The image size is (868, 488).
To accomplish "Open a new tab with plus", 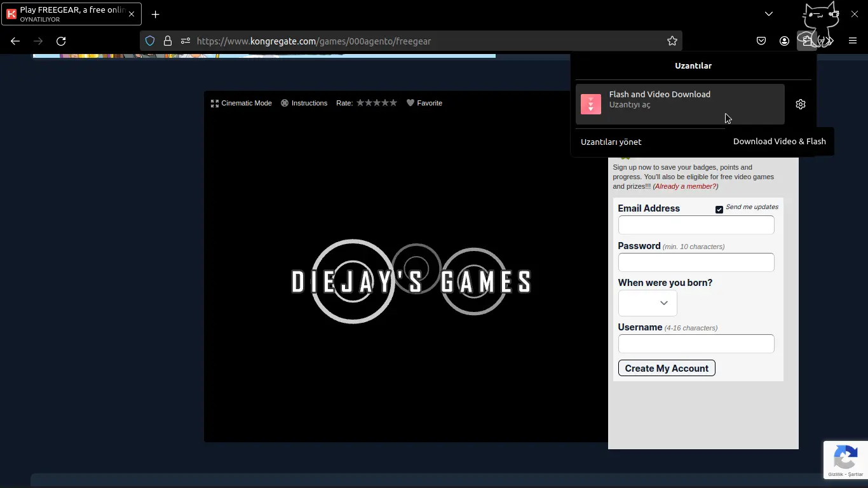I will point(155,14).
